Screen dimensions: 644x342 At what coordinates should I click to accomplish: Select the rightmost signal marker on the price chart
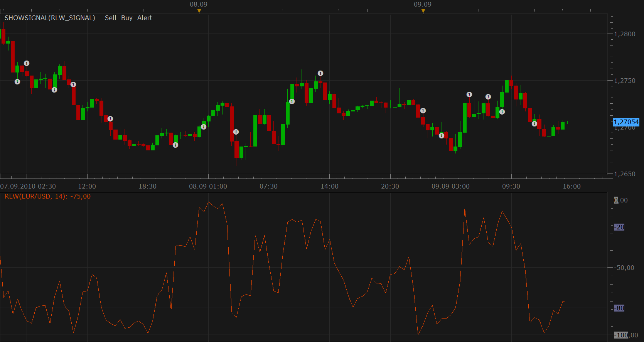[x=534, y=124]
